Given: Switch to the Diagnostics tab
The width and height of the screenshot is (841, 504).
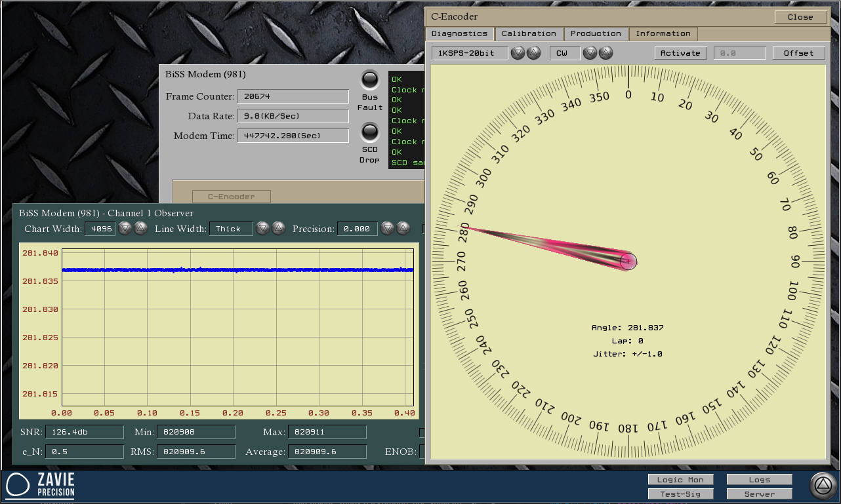Looking at the screenshot, I should coord(459,33).
